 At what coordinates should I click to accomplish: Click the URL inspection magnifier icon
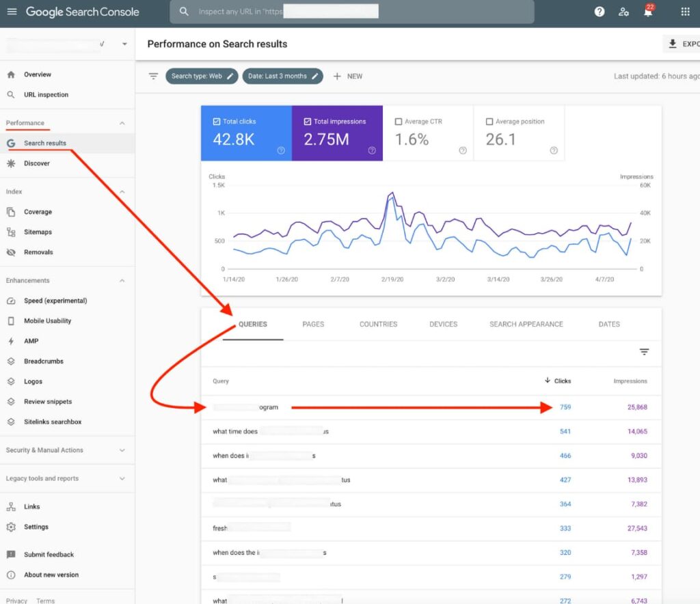11,94
